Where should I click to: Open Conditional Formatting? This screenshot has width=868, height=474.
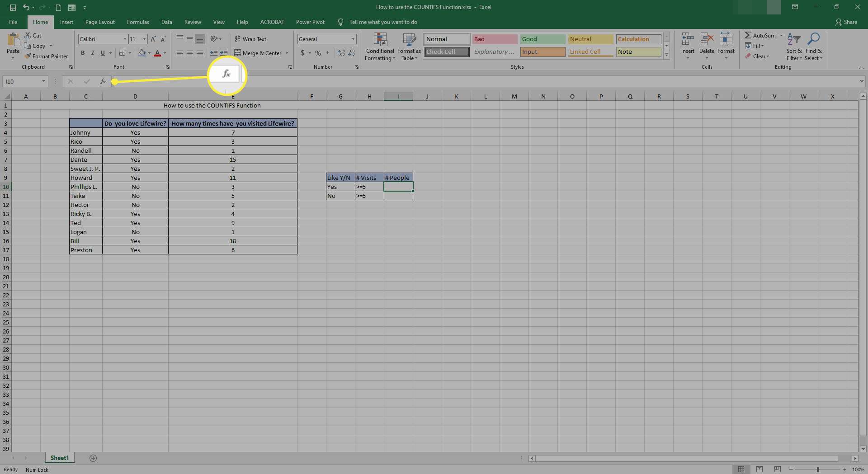[x=380, y=47]
